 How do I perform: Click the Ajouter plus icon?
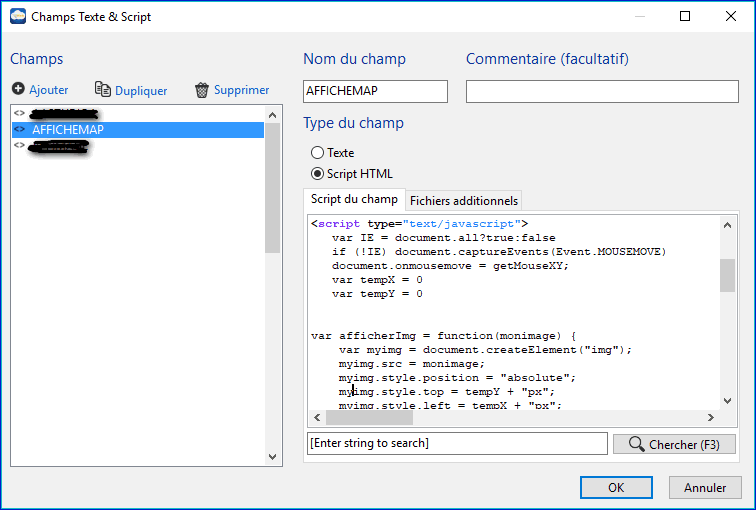click(x=18, y=90)
